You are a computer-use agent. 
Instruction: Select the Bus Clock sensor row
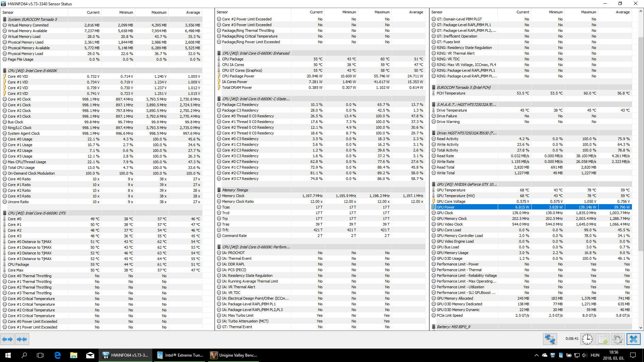tap(102, 122)
